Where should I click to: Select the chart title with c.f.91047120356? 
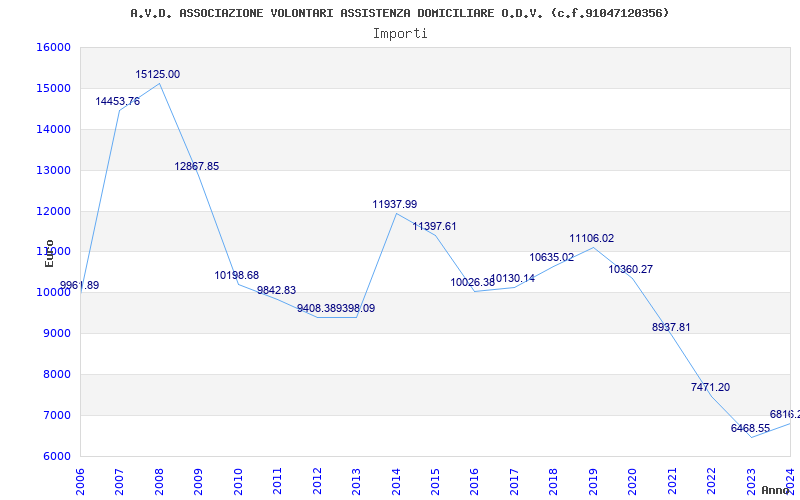click(399, 13)
